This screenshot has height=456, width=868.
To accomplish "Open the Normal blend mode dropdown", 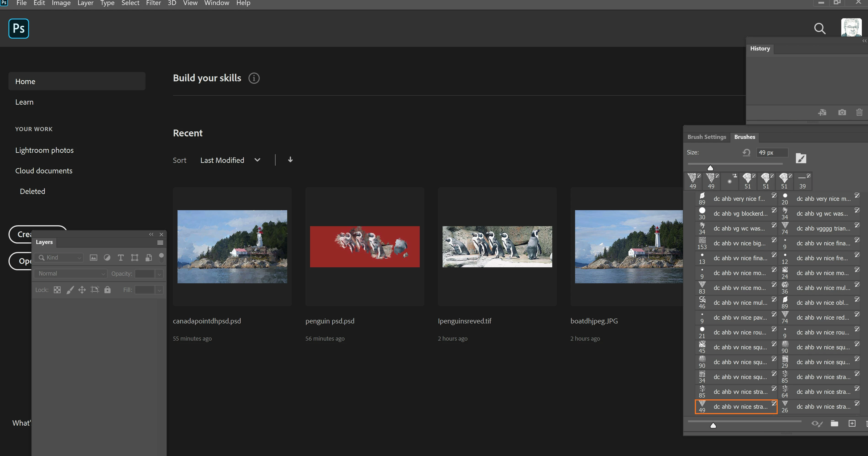I will click(x=71, y=274).
